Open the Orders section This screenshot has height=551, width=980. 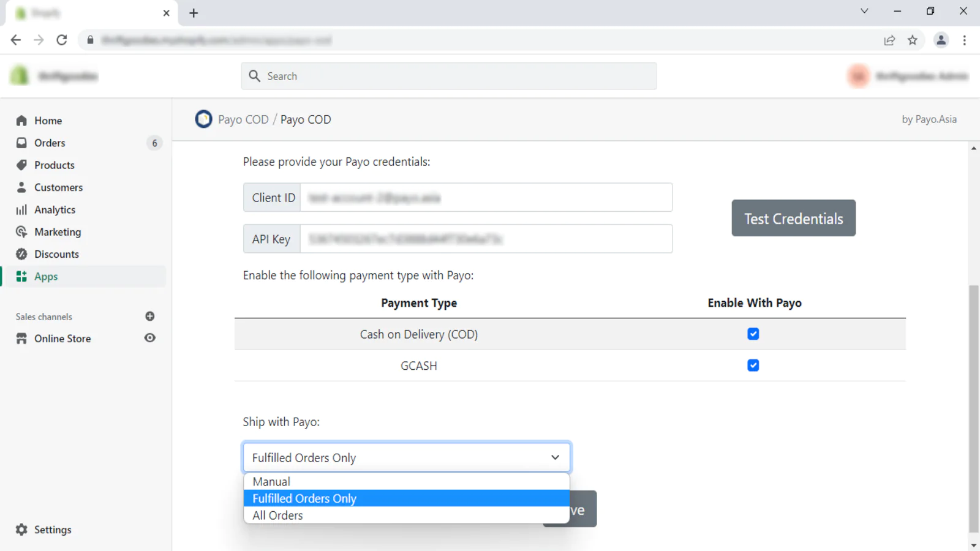50,143
